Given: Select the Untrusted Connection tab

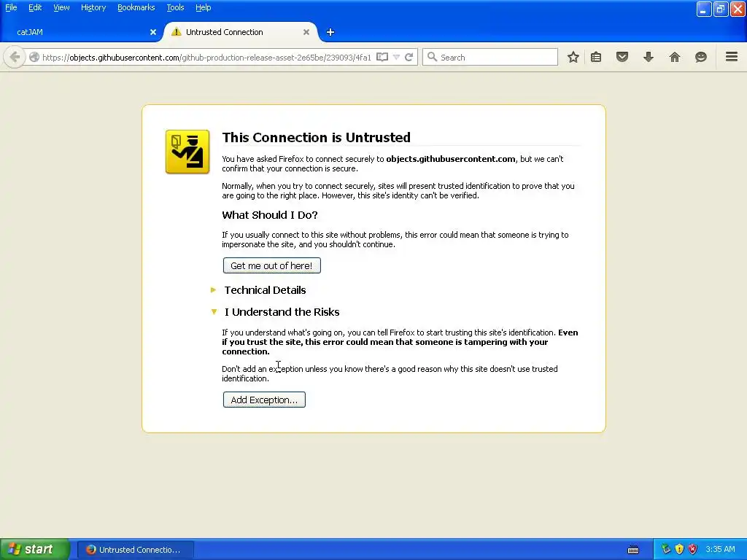Looking at the screenshot, I should tap(241, 32).
